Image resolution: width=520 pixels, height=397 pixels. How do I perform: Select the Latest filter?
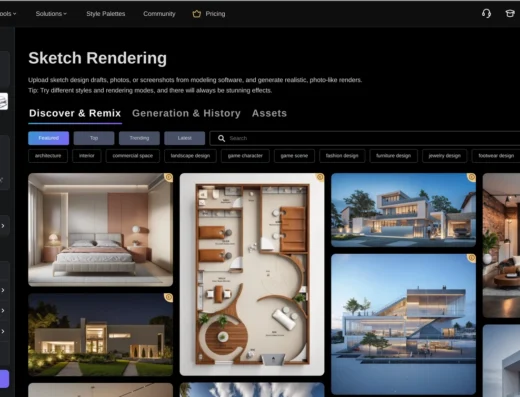(185, 138)
